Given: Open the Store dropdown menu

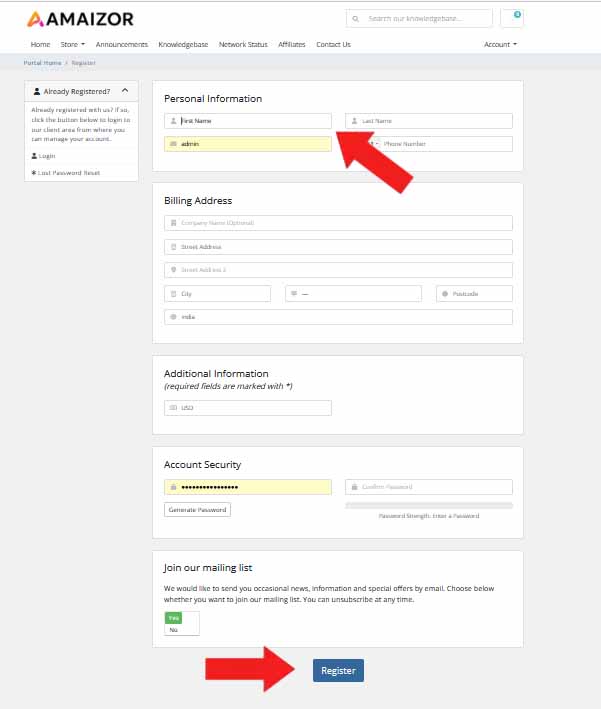Looking at the screenshot, I should click(x=72, y=44).
